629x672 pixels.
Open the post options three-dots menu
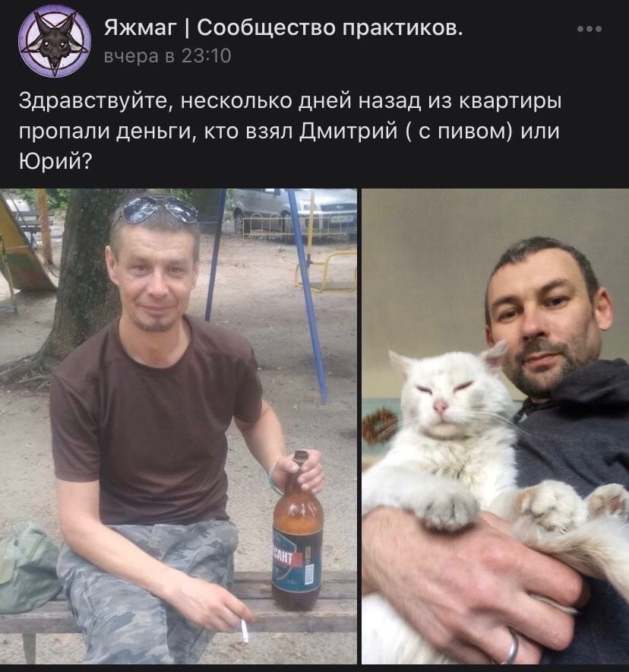point(589,29)
